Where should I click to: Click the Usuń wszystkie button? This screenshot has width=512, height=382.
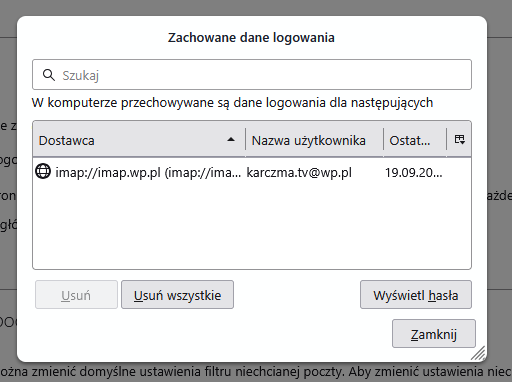click(x=177, y=295)
